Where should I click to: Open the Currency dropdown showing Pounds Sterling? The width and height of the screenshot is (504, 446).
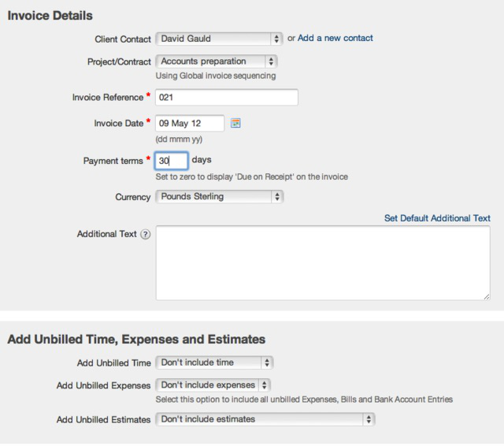219,197
